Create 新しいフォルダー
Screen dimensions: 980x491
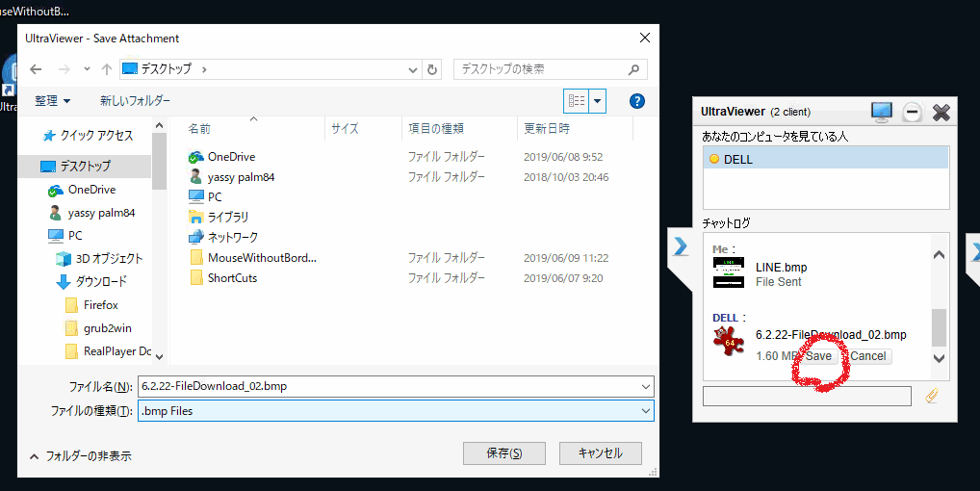coord(135,100)
